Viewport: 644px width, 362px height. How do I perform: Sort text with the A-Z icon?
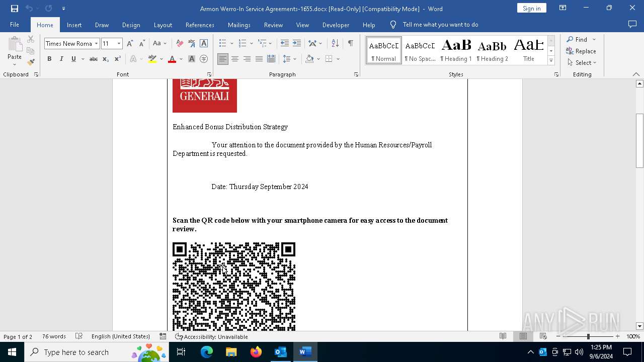(x=335, y=44)
